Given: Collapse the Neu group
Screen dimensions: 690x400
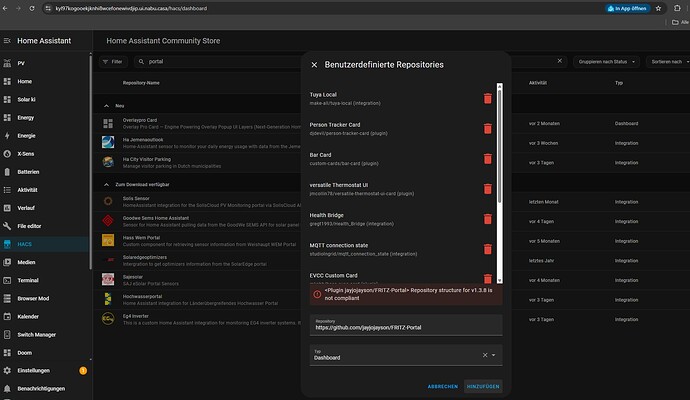Looking at the screenshot, I should click(106, 106).
